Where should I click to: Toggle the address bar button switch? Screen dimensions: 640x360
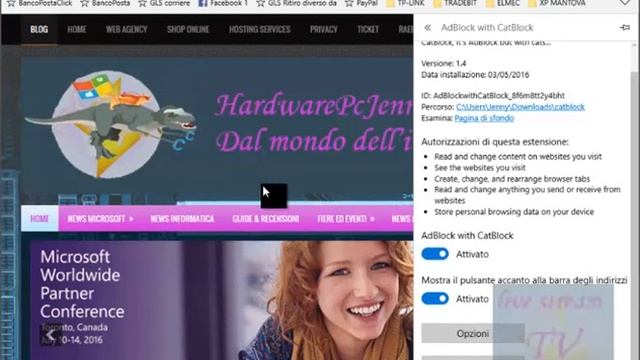pos(435,299)
